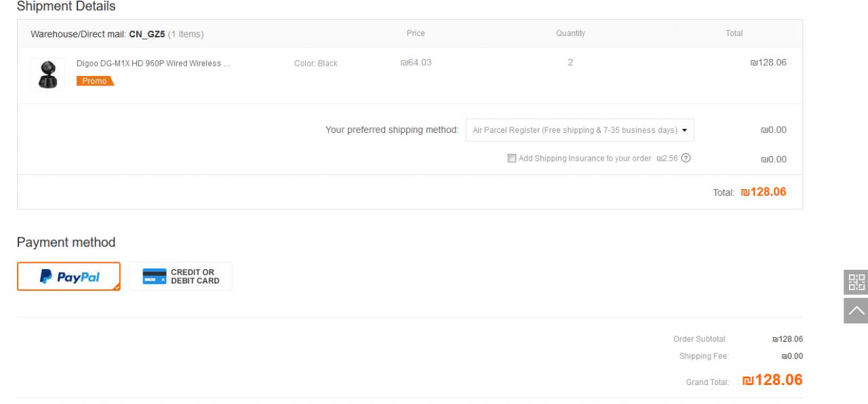
Task: Select PayPal as payment method
Action: coord(68,277)
